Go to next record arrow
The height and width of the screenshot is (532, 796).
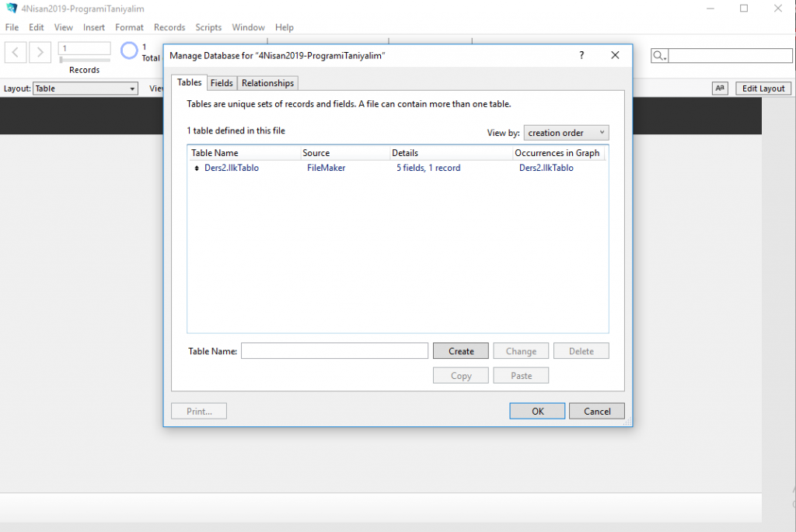[x=40, y=52]
